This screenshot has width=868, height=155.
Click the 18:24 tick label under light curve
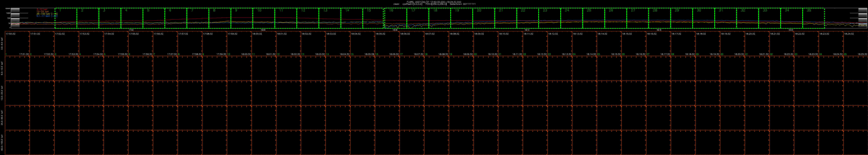pos(791,30)
